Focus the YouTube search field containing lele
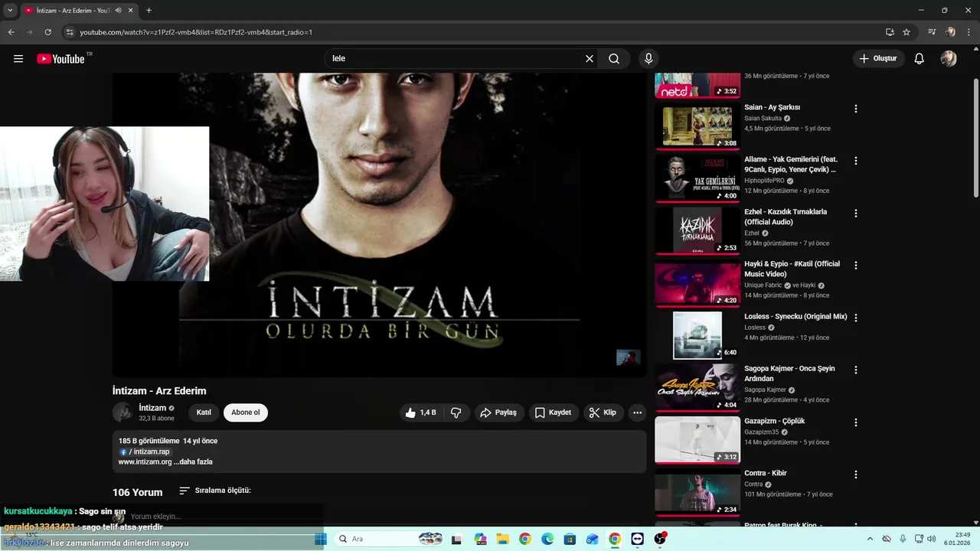Viewport: 980px width, 551px height. (x=456, y=59)
